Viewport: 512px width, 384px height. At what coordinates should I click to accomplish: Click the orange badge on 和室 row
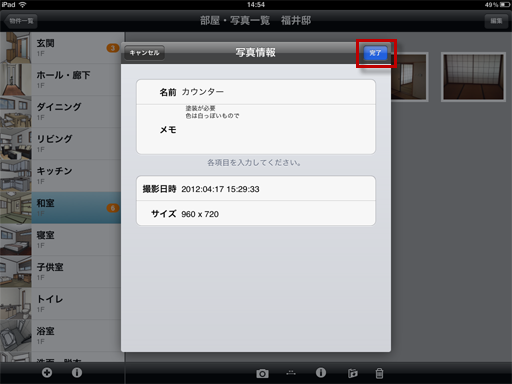click(113, 208)
